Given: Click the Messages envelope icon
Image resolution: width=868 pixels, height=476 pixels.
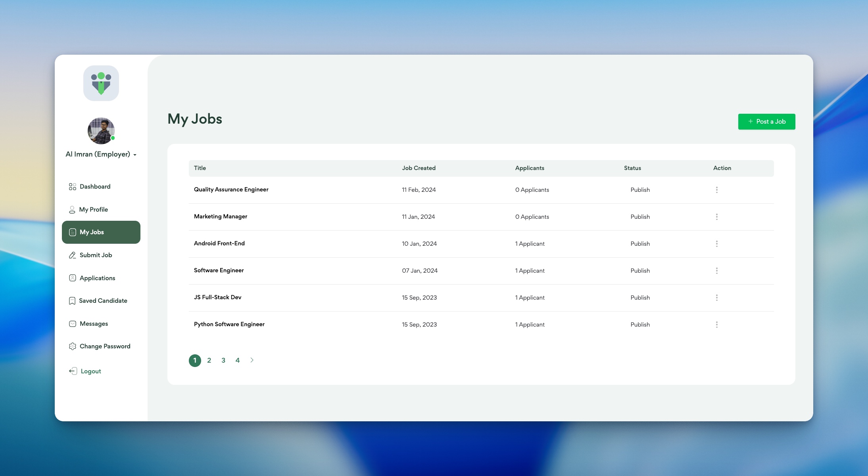Looking at the screenshot, I should [x=72, y=324].
